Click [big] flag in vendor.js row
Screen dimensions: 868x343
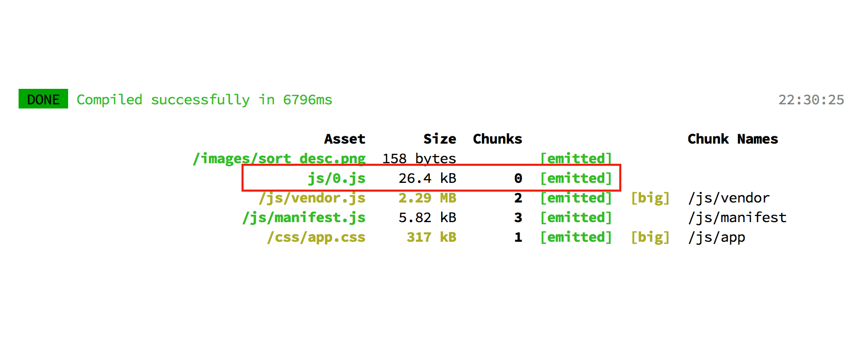(x=650, y=198)
